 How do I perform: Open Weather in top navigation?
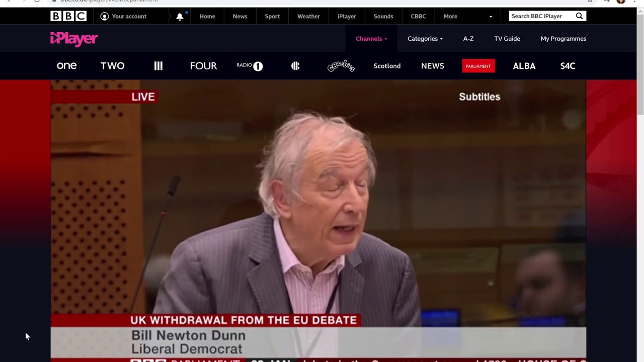[x=308, y=16]
